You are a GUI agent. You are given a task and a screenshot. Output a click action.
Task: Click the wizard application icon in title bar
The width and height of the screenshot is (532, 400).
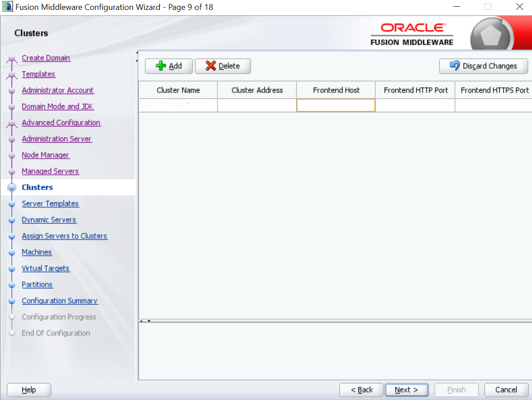[8, 6]
